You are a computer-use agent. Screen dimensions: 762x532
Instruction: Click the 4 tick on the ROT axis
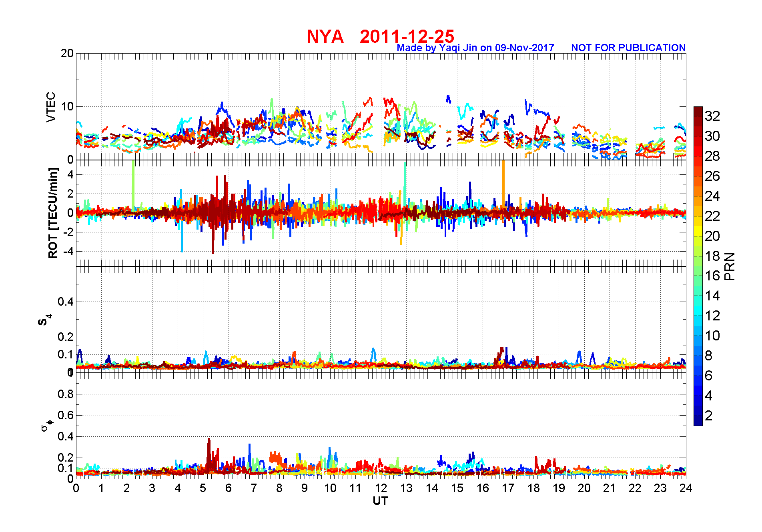coord(70,174)
